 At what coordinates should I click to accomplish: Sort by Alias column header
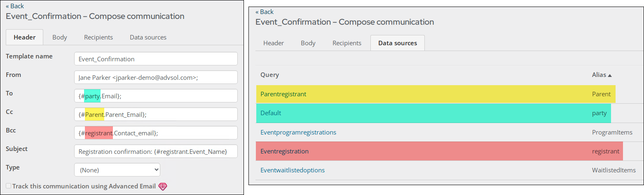(x=599, y=75)
